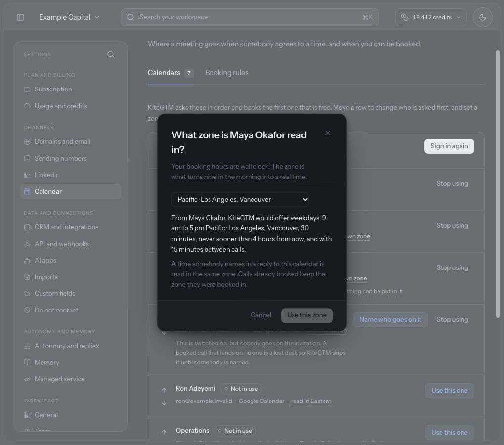Click the CRM and integrations database icon
Image resolution: width=504 pixels, height=445 pixels.
(x=27, y=227)
